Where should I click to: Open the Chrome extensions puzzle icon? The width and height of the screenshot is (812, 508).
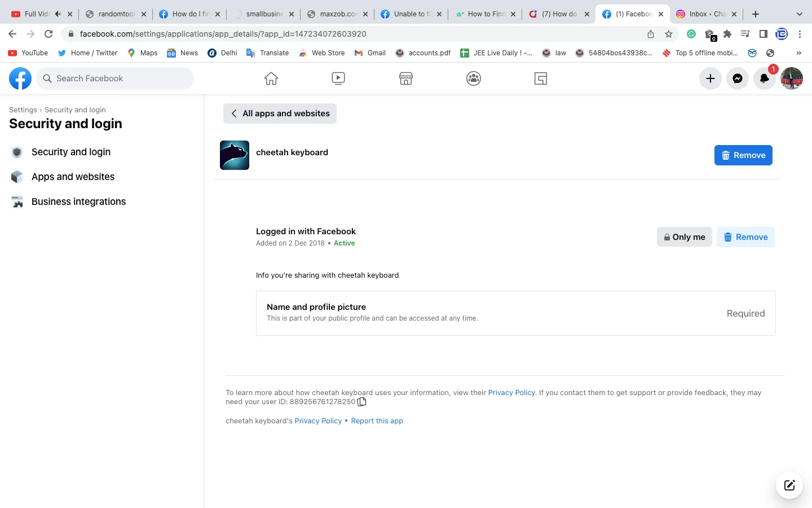click(727, 34)
